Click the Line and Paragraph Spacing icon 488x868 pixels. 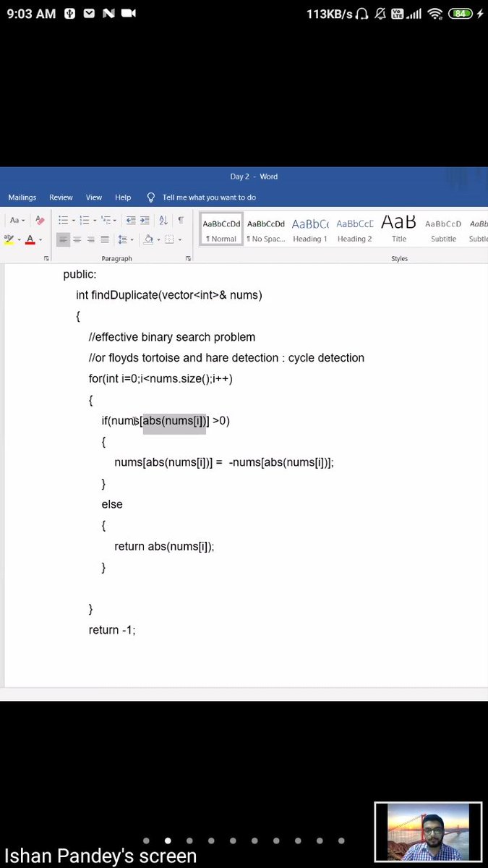pyautogui.click(x=122, y=239)
